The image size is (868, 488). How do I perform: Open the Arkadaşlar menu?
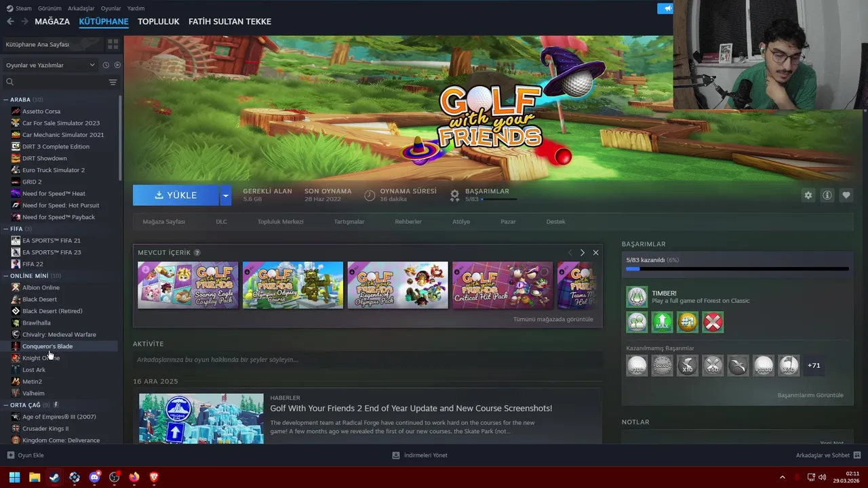[x=81, y=8]
